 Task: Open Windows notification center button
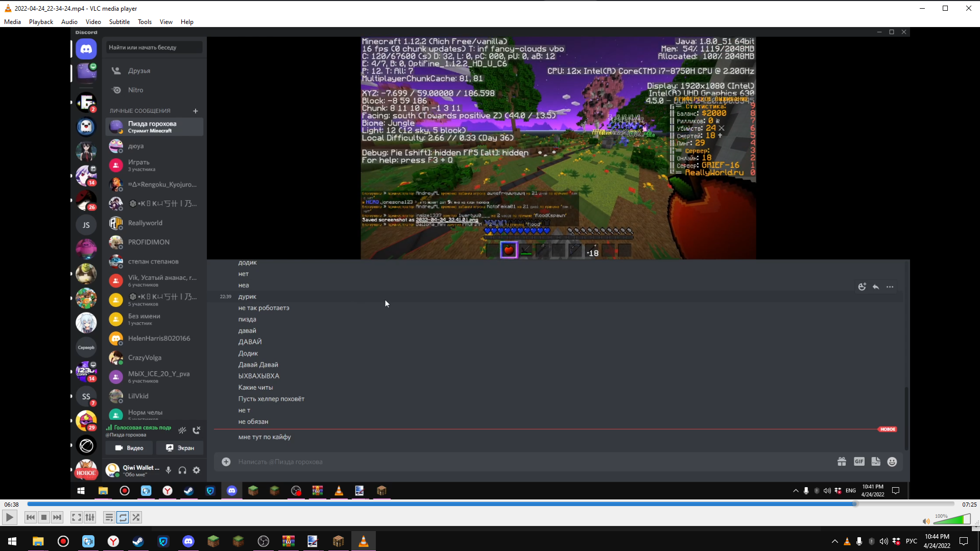[964, 541]
